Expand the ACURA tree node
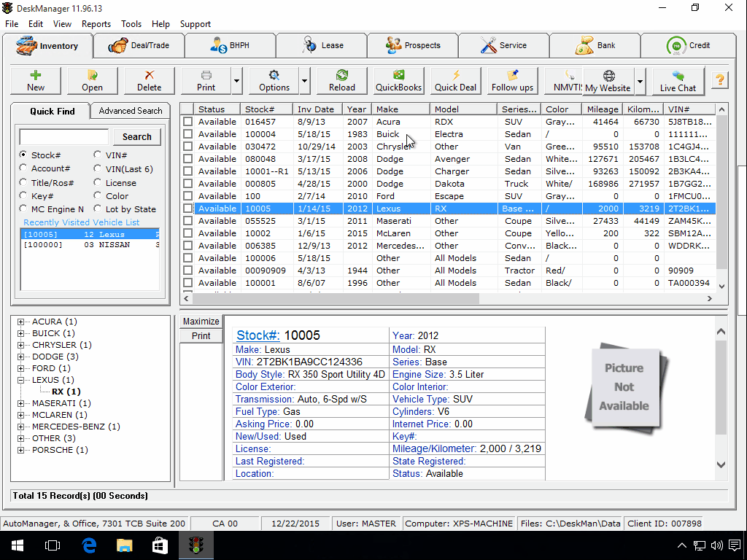The image size is (747, 560). pyautogui.click(x=20, y=322)
